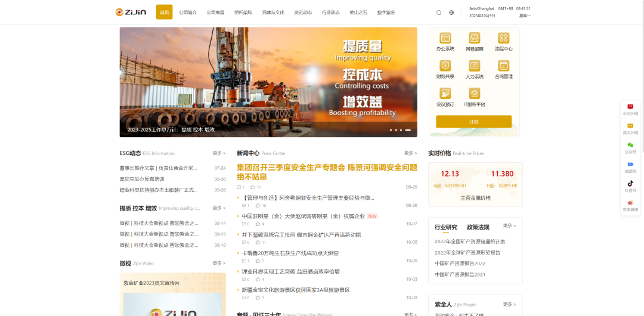Click the globe language icon in header
This screenshot has width=644, height=316.
451,13
